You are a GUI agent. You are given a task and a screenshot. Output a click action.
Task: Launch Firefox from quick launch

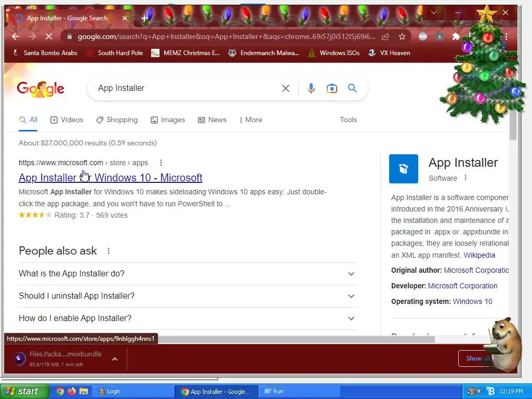[x=72, y=391]
